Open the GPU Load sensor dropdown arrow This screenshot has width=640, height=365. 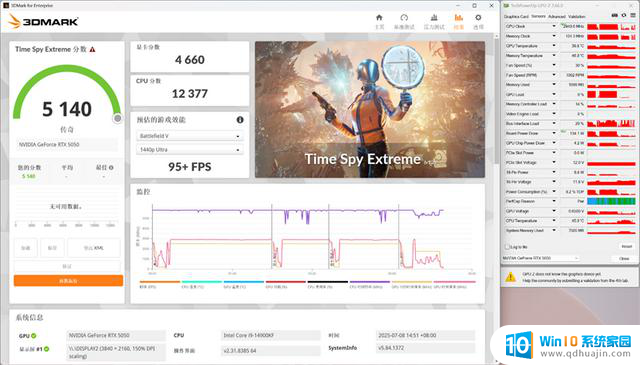pyautogui.click(x=554, y=94)
